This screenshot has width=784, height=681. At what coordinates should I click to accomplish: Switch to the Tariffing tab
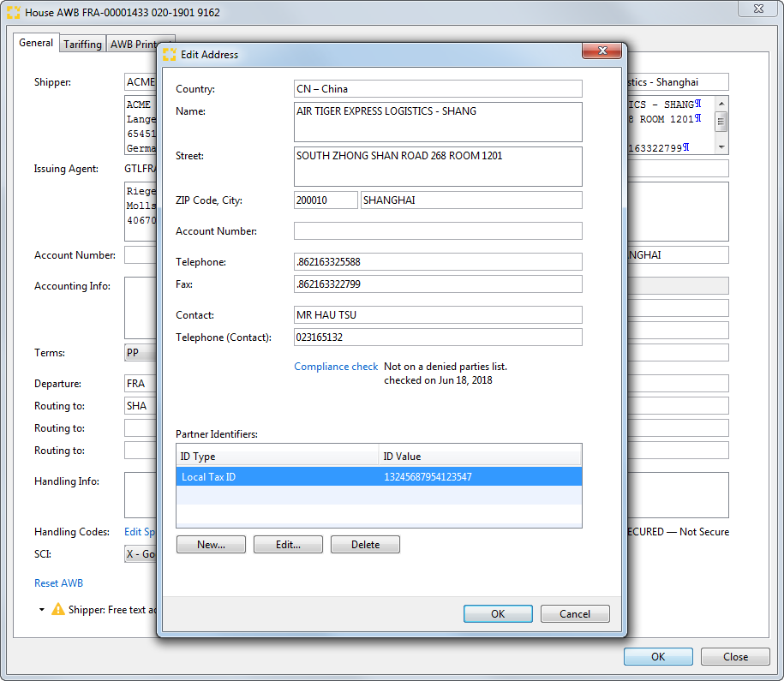coord(82,44)
